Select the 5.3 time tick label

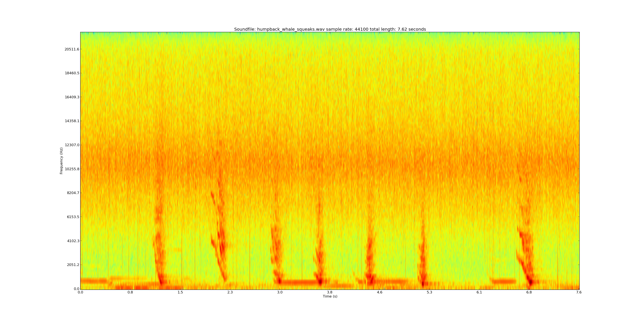tap(429, 292)
